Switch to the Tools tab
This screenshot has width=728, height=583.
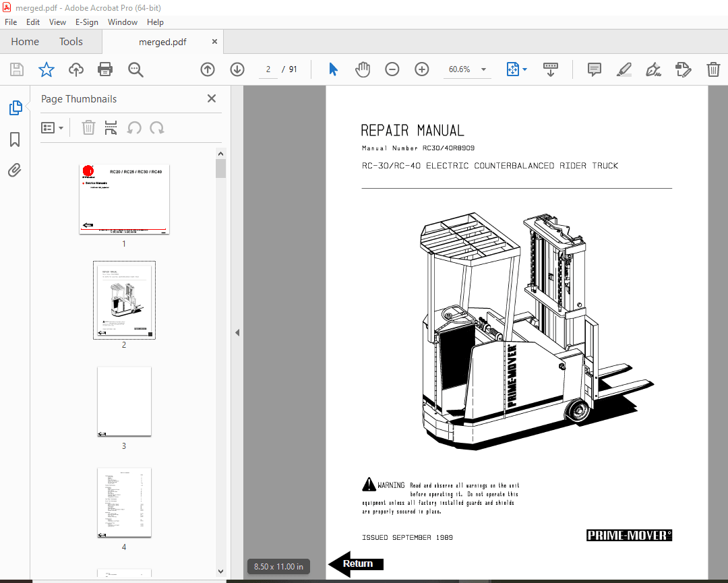click(71, 42)
